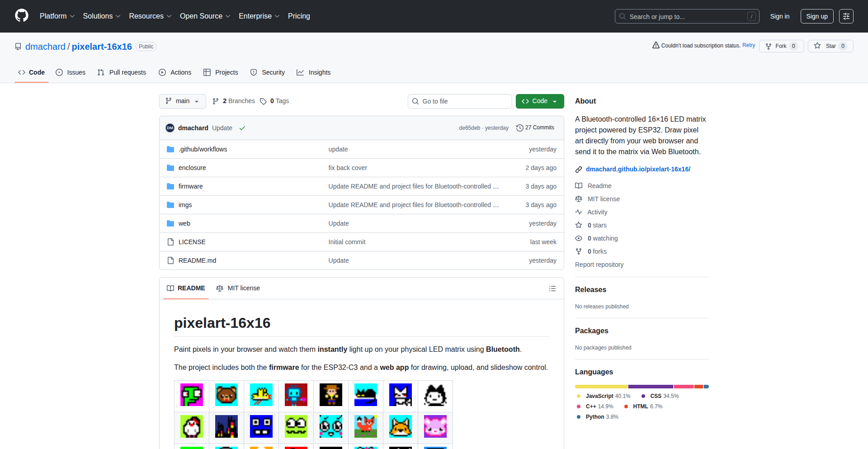Screen dimensions: 868x449
Task: Open the Open Source navigation menu
Action: (x=205, y=16)
